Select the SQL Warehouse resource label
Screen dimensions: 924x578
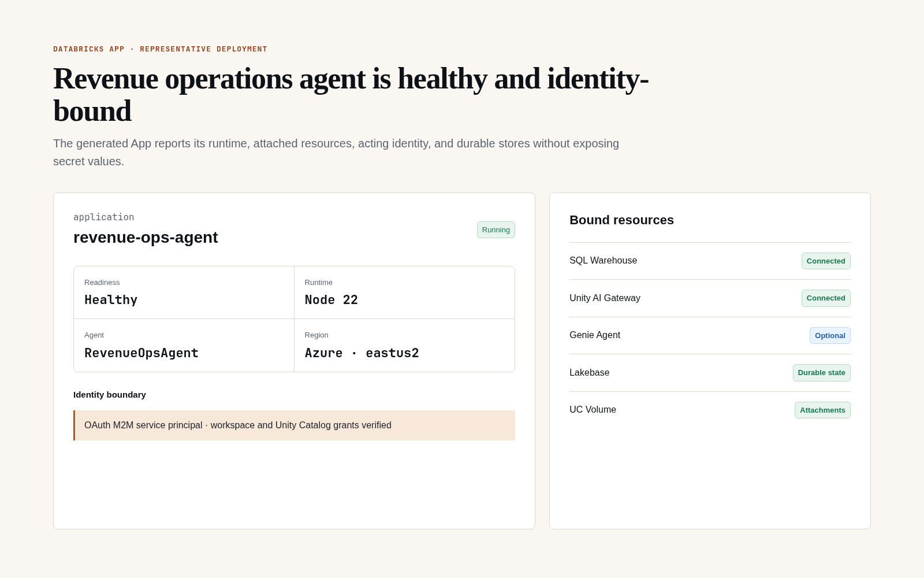[x=603, y=261]
